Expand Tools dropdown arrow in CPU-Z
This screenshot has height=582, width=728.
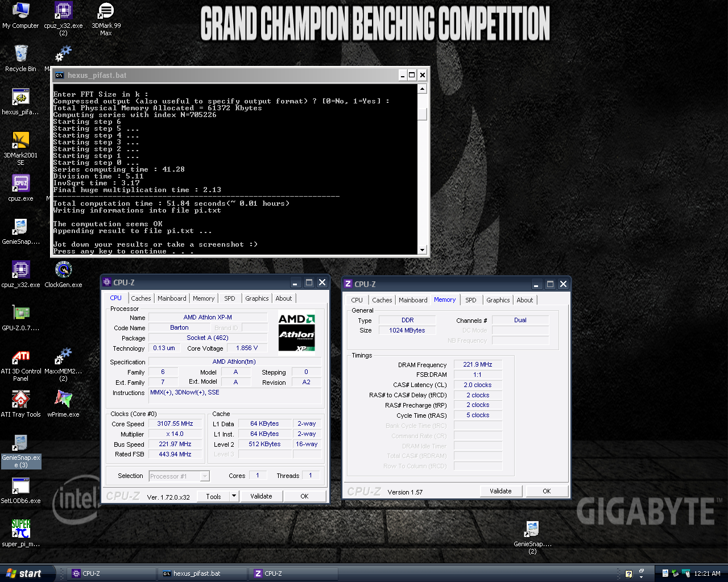[x=233, y=496]
